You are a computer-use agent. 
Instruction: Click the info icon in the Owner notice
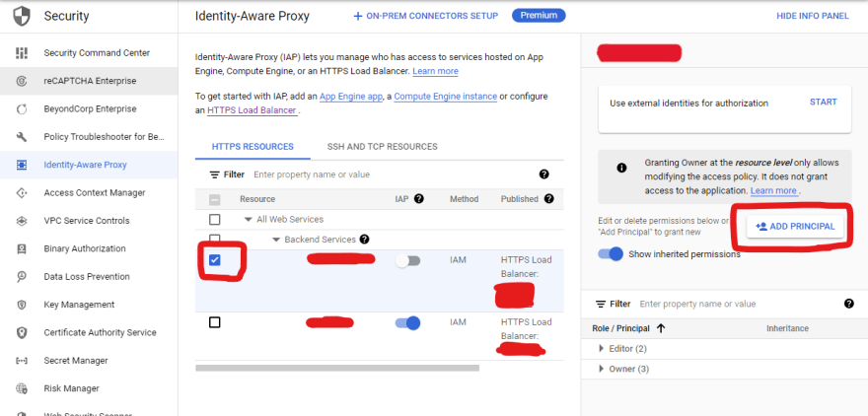pos(621,168)
